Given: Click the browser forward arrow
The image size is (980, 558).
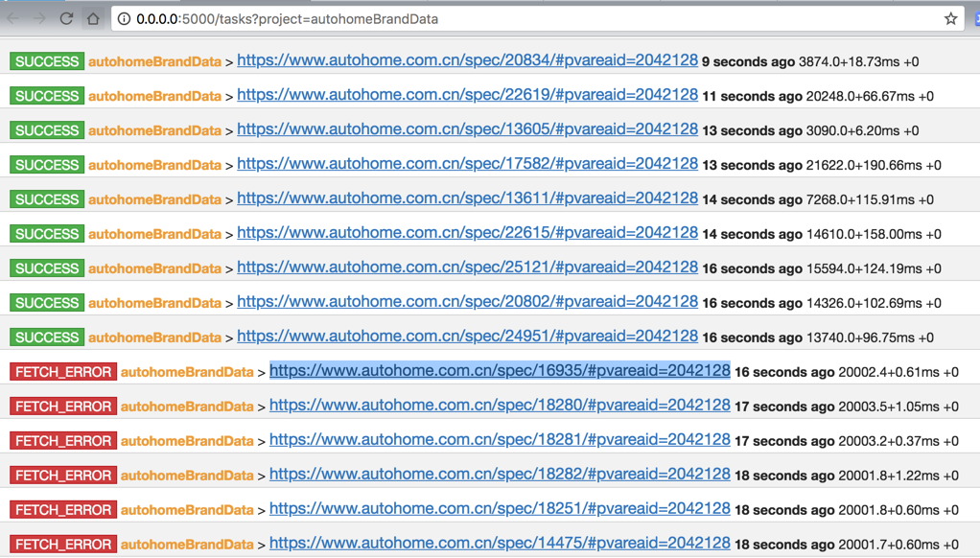Looking at the screenshot, I should point(38,19).
